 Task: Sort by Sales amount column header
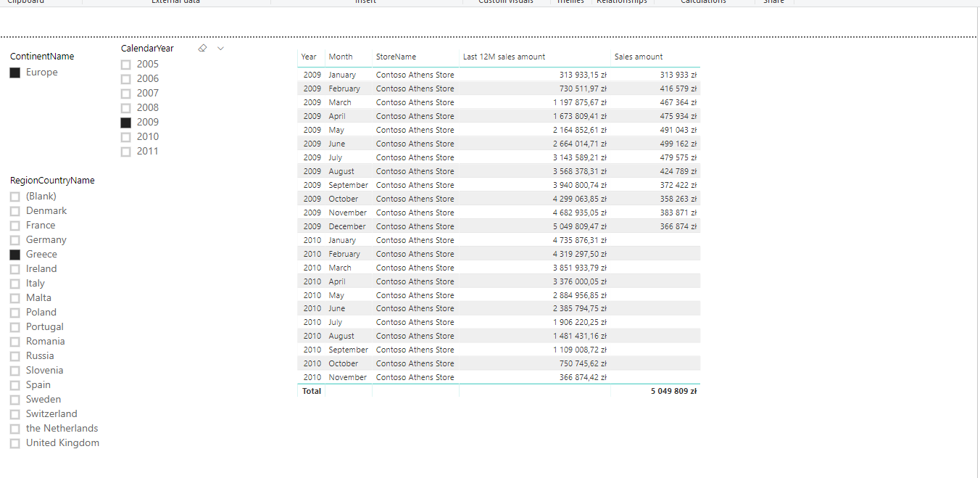coord(639,57)
